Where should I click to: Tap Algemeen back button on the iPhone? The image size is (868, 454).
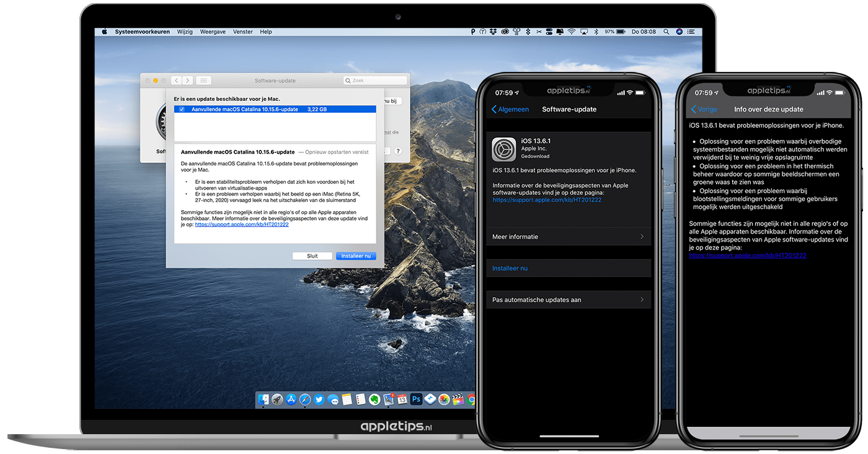click(x=510, y=109)
